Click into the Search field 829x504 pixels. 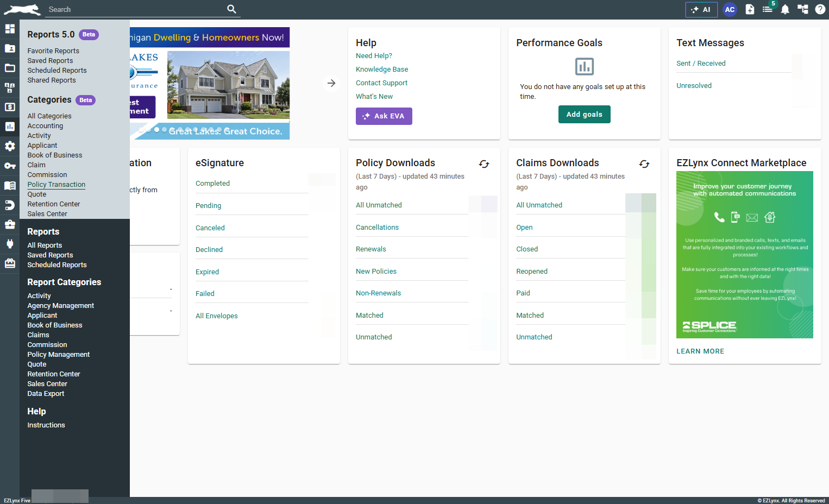(x=136, y=9)
